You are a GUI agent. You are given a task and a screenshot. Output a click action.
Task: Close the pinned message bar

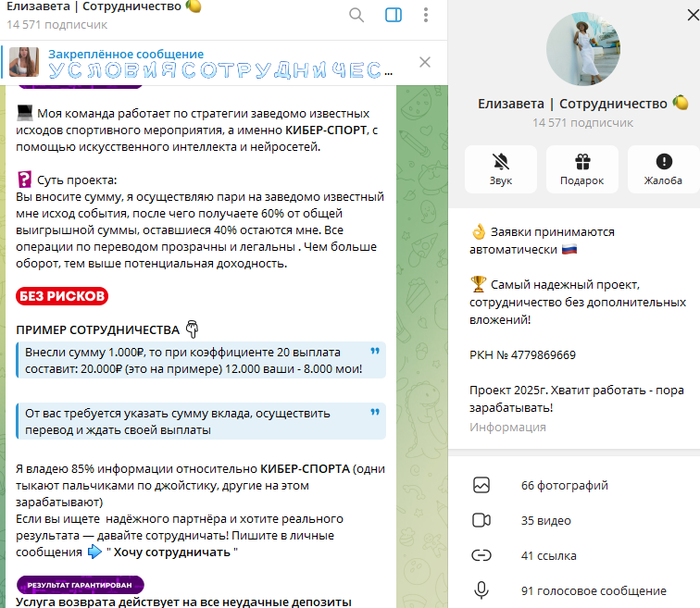[x=425, y=62]
